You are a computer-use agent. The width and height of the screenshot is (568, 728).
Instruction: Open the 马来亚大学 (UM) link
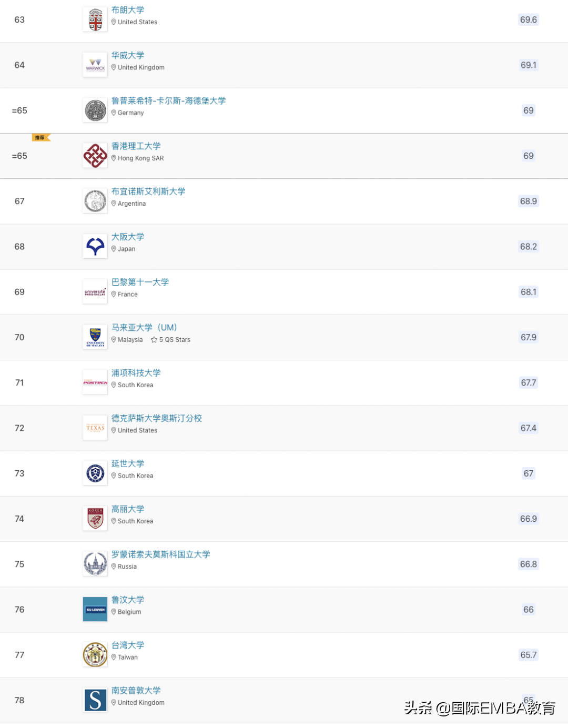[x=144, y=327]
